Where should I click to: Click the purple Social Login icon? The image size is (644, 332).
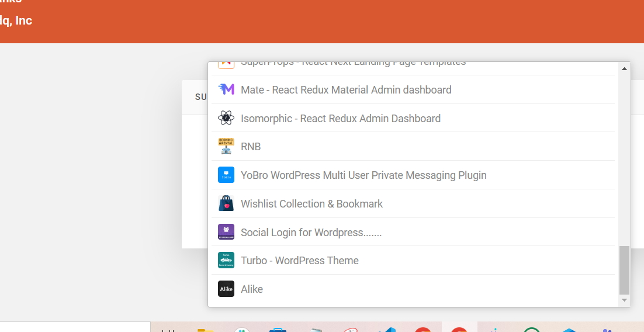coord(226,232)
